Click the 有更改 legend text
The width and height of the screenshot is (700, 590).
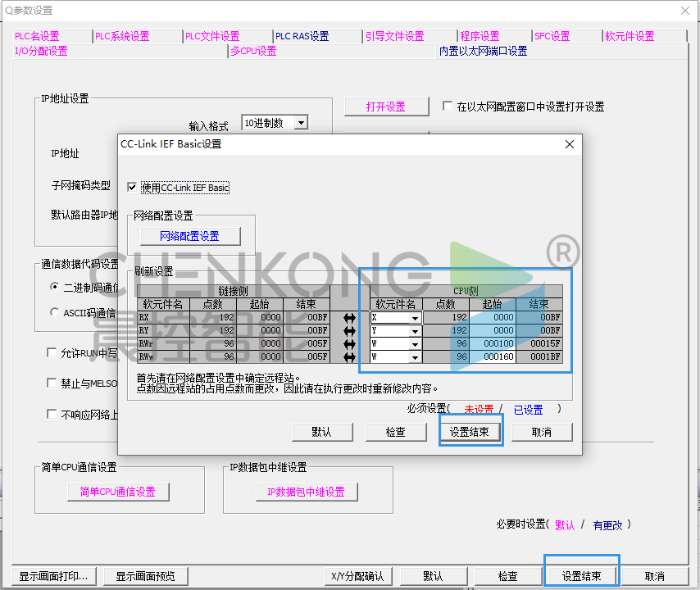point(607,524)
